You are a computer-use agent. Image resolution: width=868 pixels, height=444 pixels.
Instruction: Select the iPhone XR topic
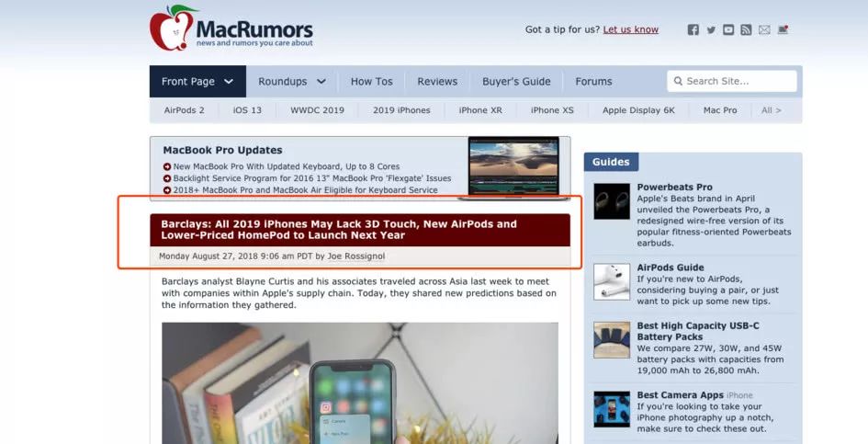[480, 110]
